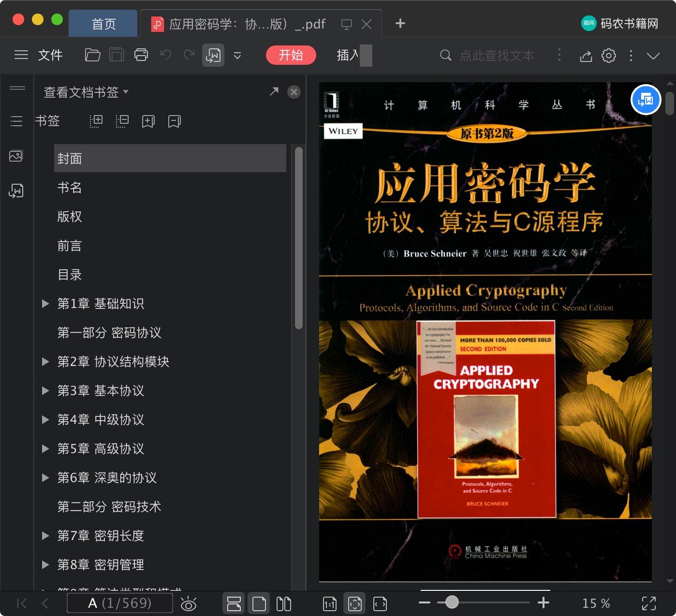Open the 文件 menu
Image resolution: width=676 pixels, height=616 pixels.
click(x=50, y=55)
